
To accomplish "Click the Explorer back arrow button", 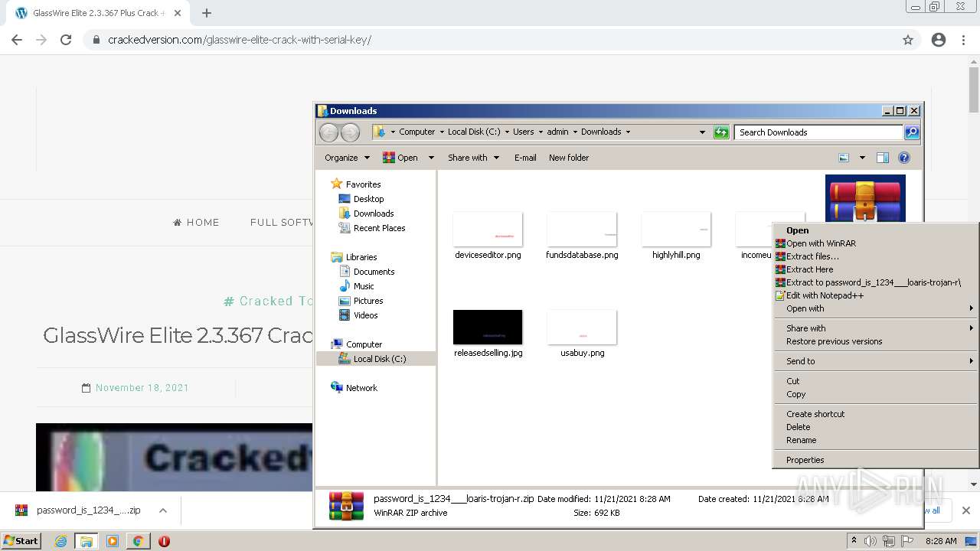I will pos(329,132).
